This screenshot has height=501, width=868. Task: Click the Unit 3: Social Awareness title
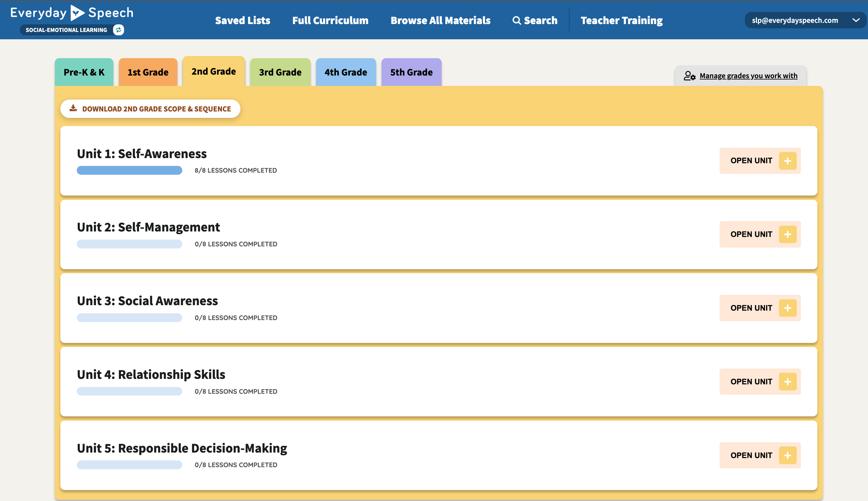(x=148, y=301)
